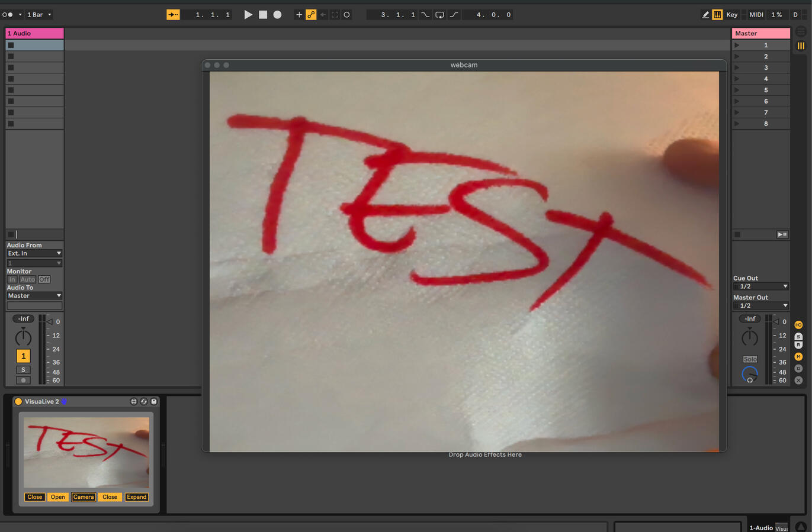Viewport: 812px width, 532px height.
Task: Toggle the Loop switch
Action: (439, 15)
